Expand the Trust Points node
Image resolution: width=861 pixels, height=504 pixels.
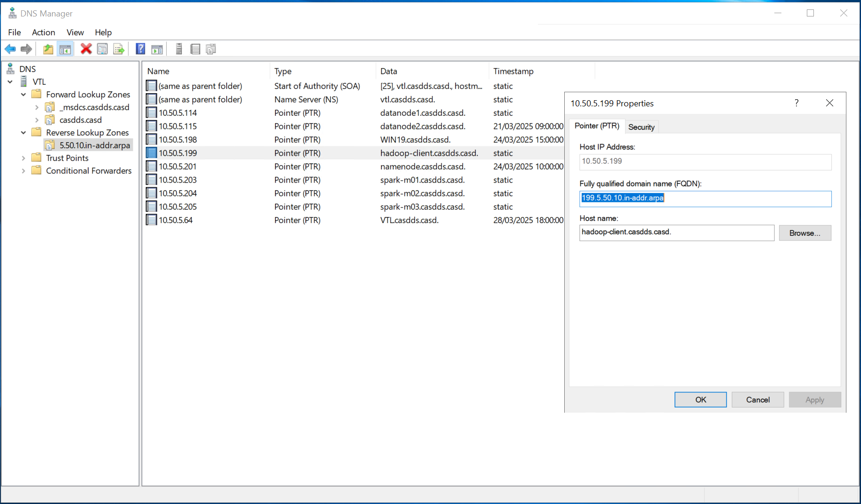[x=23, y=158]
